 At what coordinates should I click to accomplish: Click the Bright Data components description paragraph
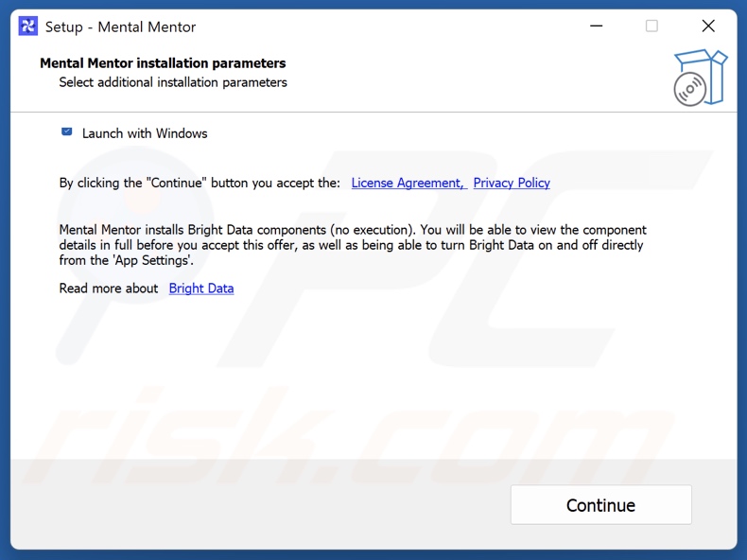click(x=352, y=245)
